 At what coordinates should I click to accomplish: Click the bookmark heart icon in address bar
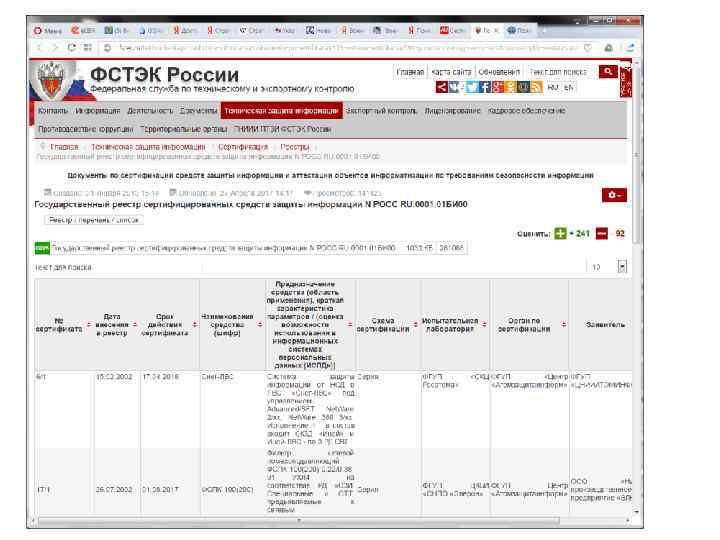click(x=588, y=47)
